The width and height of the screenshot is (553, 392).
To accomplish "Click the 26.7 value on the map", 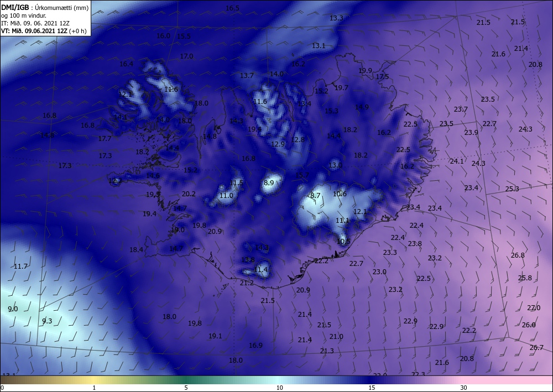I will (536, 347).
